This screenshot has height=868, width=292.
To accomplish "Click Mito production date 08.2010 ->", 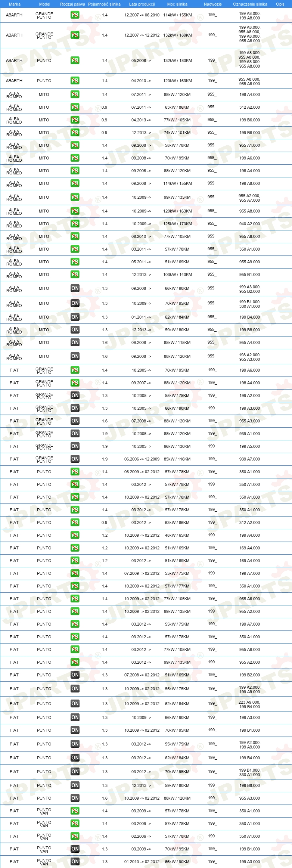I will pyautogui.click(x=141, y=236).
